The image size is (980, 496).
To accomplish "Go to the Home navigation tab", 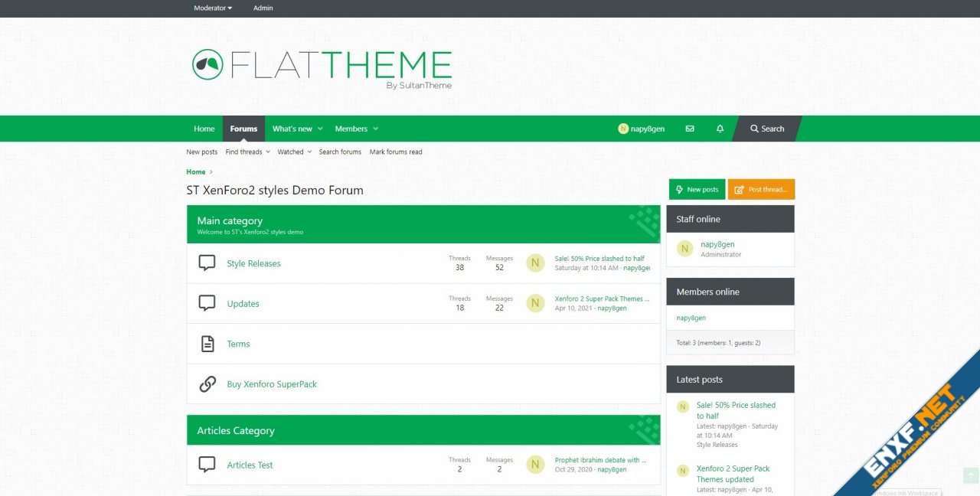I will 204,129.
